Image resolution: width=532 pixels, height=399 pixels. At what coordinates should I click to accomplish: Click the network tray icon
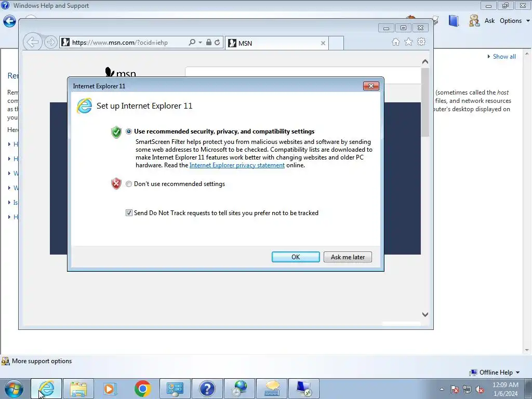point(467,390)
